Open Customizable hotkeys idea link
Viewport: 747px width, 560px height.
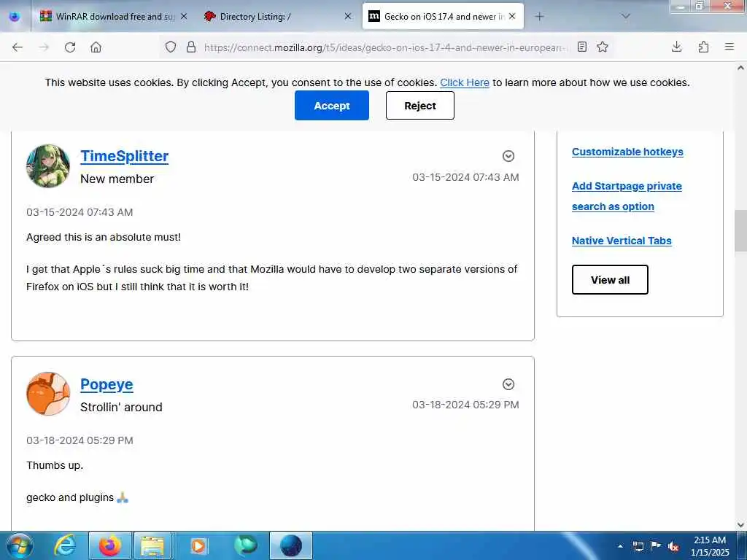627,152
